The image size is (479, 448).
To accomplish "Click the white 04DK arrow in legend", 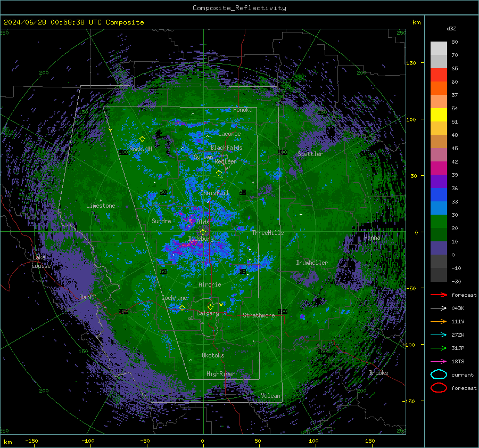I will tap(439, 308).
